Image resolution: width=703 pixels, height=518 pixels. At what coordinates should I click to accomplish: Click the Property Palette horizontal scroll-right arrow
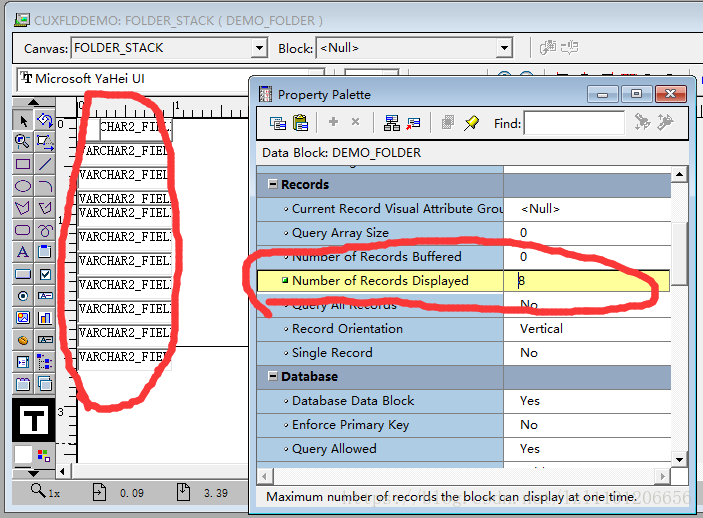[x=663, y=476]
